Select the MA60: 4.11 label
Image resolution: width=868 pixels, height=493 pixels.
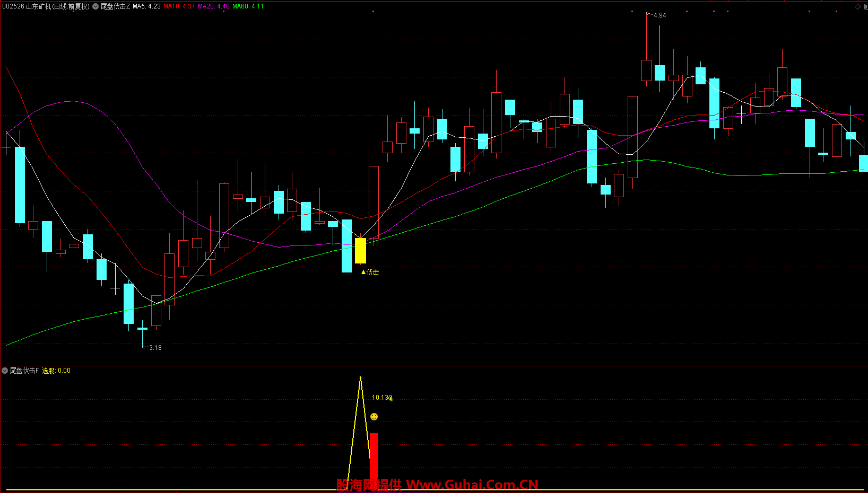[x=248, y=6]
